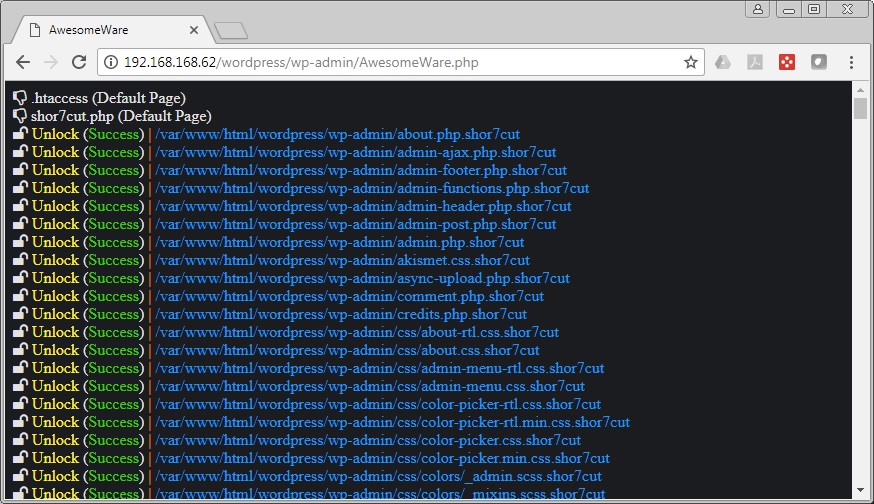Click the shor7cut.php (Default Page) text

121,116
